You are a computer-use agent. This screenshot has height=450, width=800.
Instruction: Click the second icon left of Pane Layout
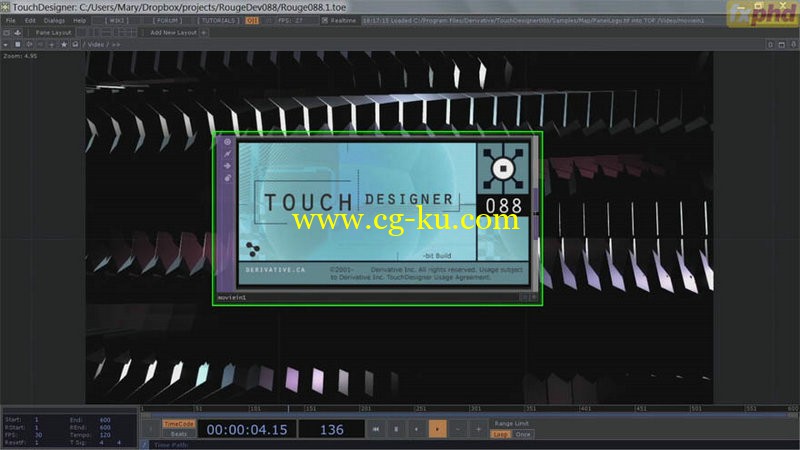18,33
